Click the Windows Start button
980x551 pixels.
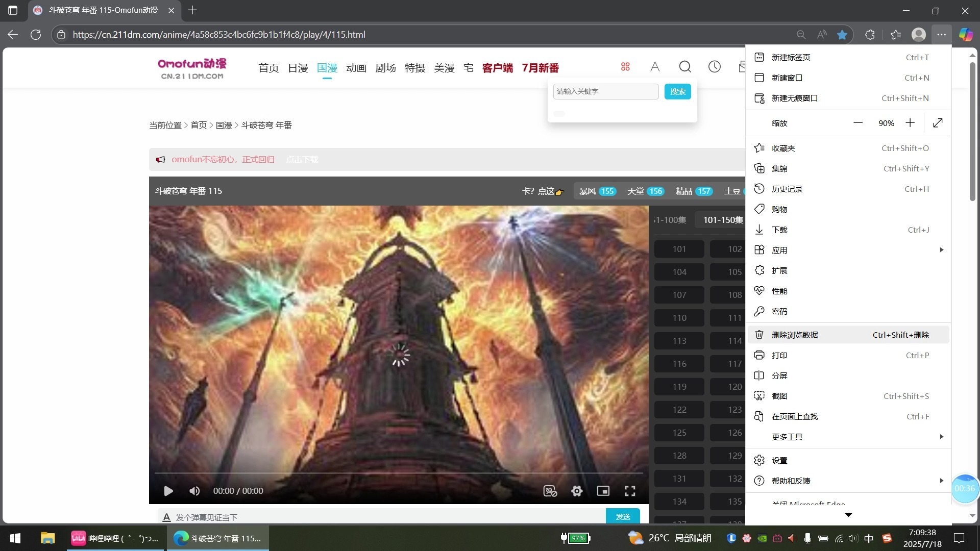pos(15,538)
